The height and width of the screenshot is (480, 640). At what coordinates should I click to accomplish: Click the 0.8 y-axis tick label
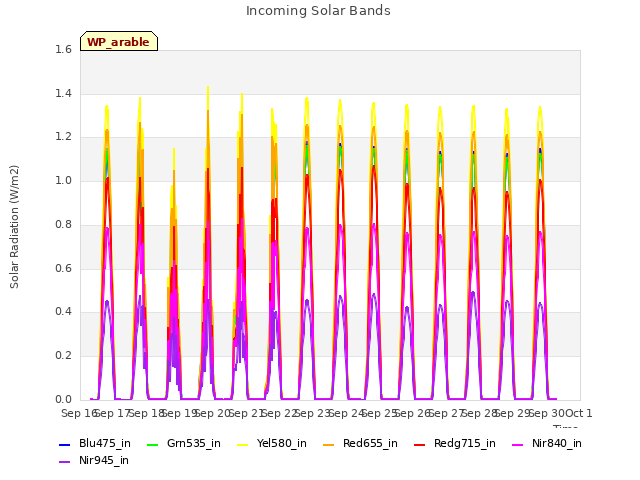coord(63,224)
